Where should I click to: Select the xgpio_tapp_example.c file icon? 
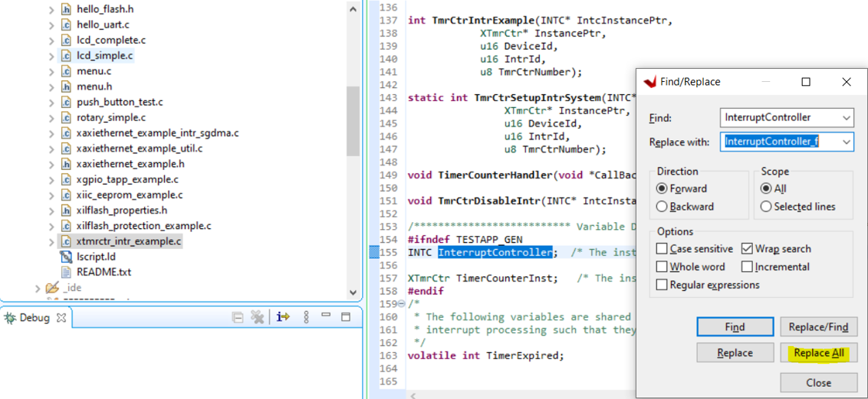pos(66,180)
